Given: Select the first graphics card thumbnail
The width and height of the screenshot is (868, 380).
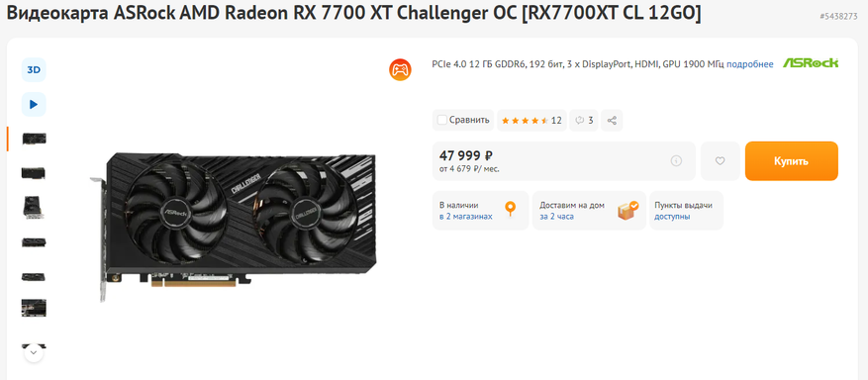Looking at the screenshot, I should [34, 139].
